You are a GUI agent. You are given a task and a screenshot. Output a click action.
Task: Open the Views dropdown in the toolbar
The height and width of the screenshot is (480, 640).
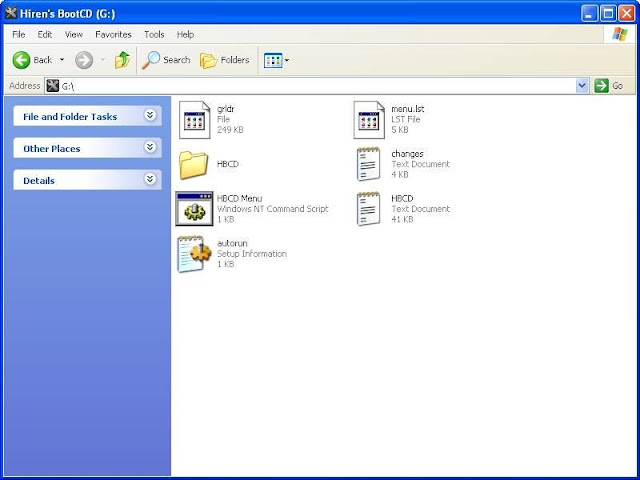(x=276, y=60)
